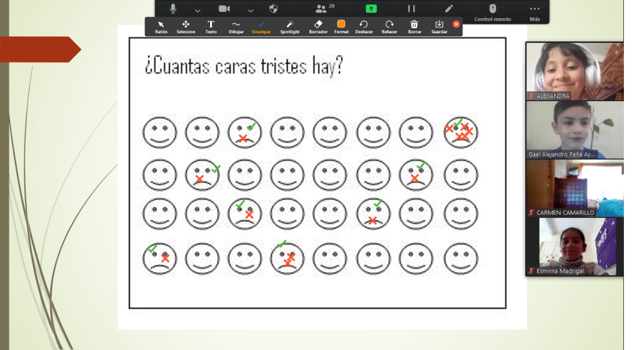Toggle the microphone mute

173,9
